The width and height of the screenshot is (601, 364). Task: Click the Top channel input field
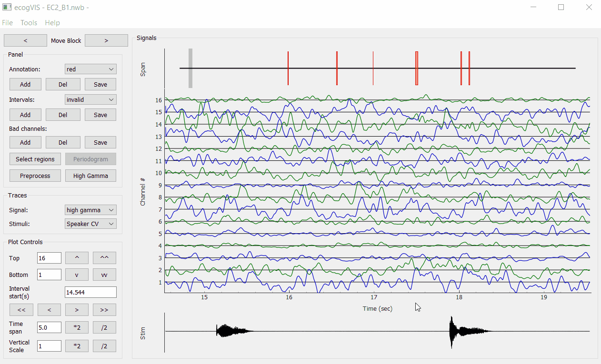pyautogui.click(x=49, y=258)
